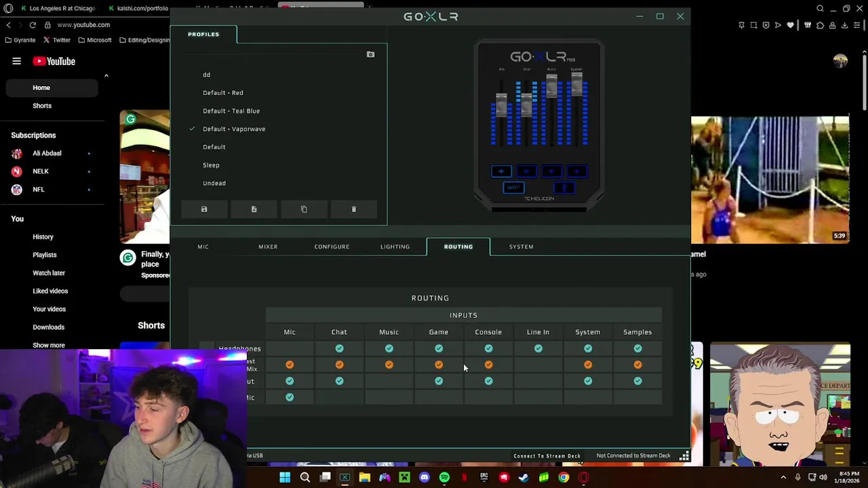Viewport: 868px width, 488px height.
Task: Switch to the MIXER tab
Action: click(268, 247)
